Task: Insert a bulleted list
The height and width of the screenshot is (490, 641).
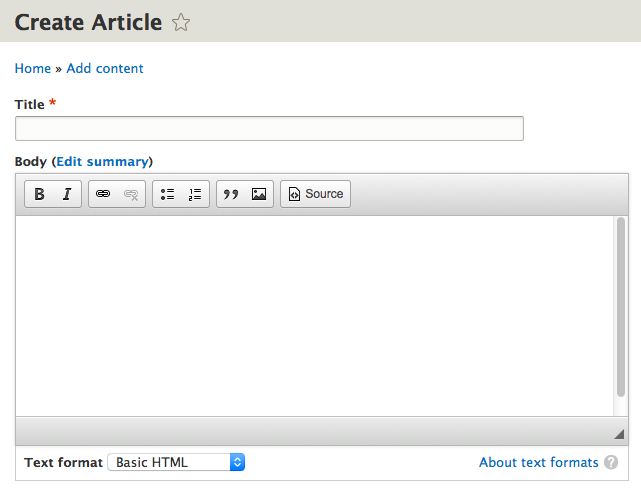Action: [x=167, y=194]
